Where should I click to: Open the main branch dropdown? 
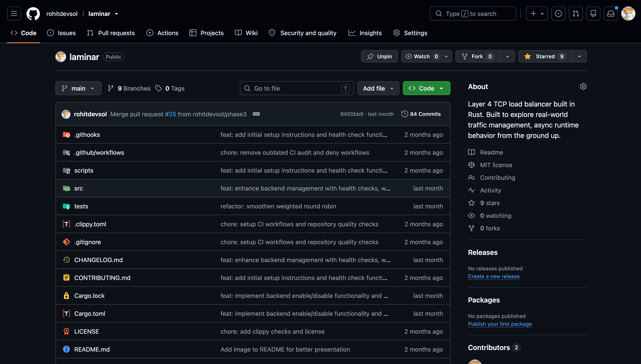click(78, 88)
